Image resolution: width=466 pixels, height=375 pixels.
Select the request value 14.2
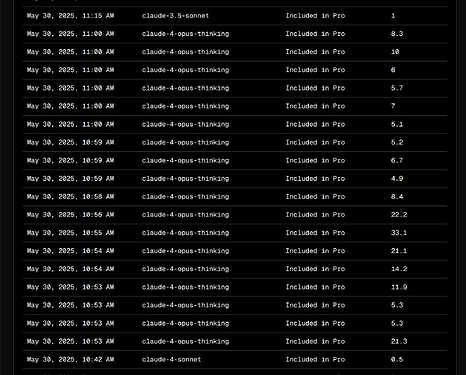click(x=399, y=269)
